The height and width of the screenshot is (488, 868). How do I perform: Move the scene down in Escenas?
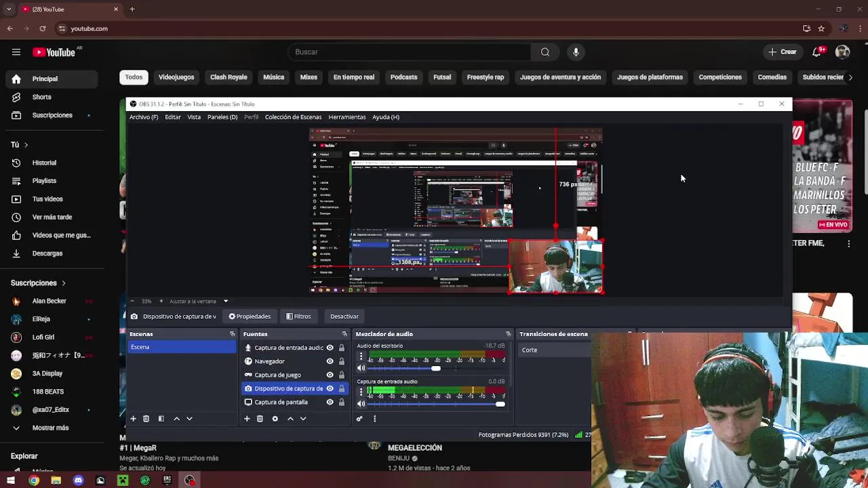coord(189,419)
